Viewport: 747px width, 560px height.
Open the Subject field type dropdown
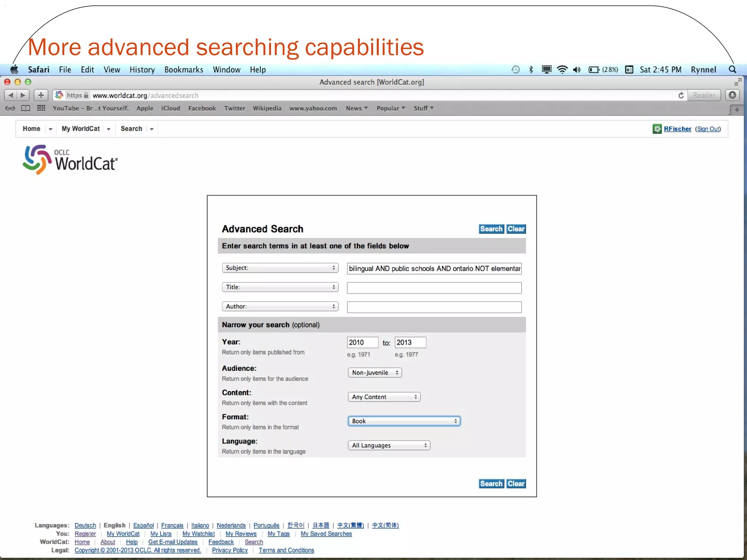point(280,268)
